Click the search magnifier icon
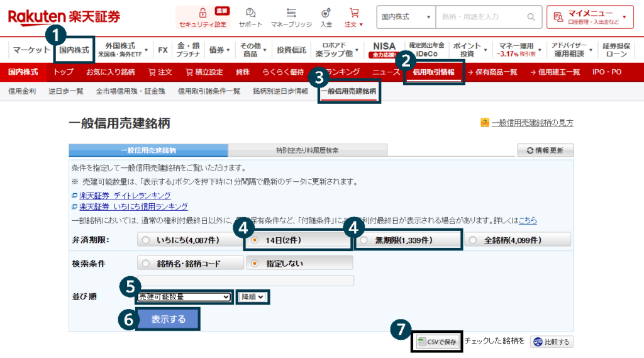The width and height of the screenshot is (644, 358). point(531,17)
